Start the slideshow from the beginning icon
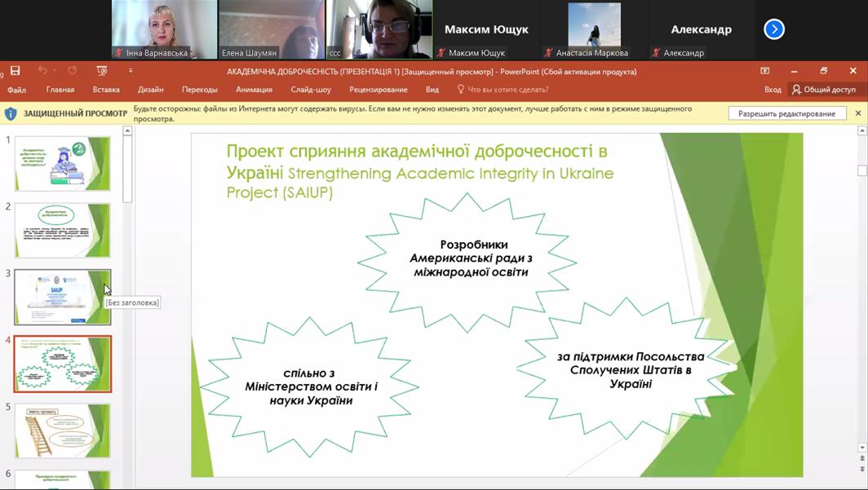 coord(102,71)
